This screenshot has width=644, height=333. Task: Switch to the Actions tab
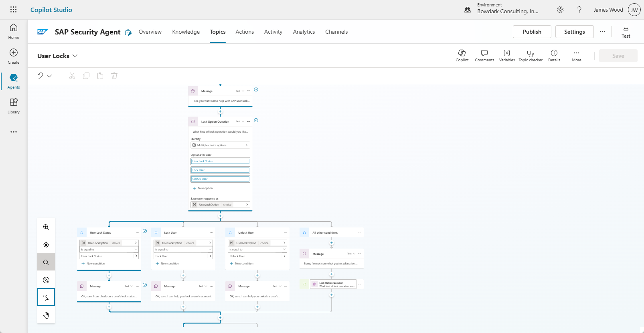[245, 32]
